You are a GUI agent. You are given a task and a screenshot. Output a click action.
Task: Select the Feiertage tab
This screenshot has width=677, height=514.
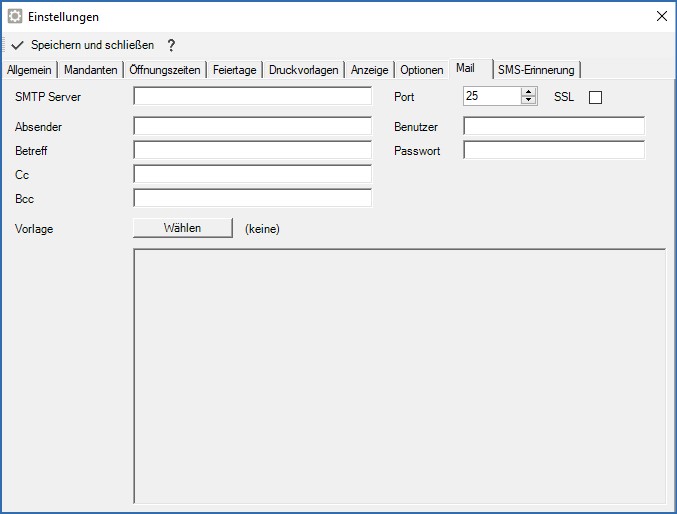click(235, 70)
